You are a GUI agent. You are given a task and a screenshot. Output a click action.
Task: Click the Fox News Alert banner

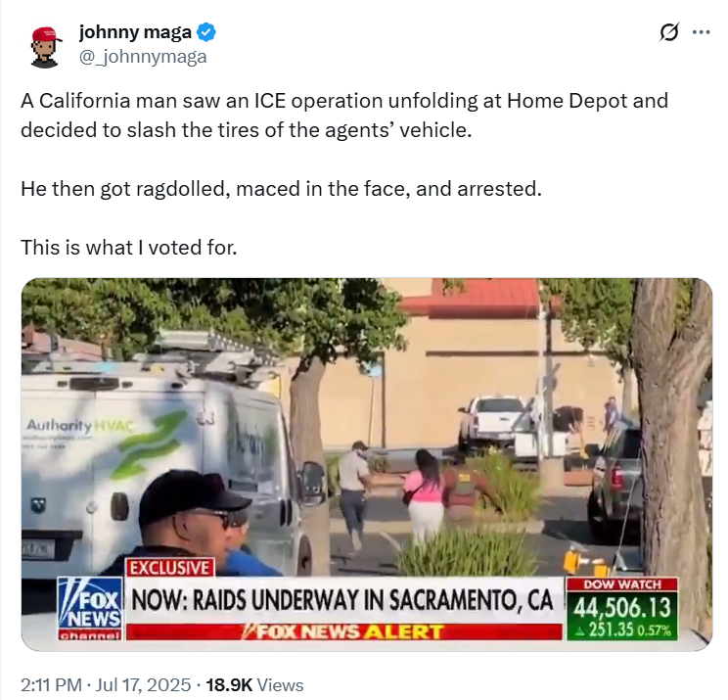tap(343, 632)
